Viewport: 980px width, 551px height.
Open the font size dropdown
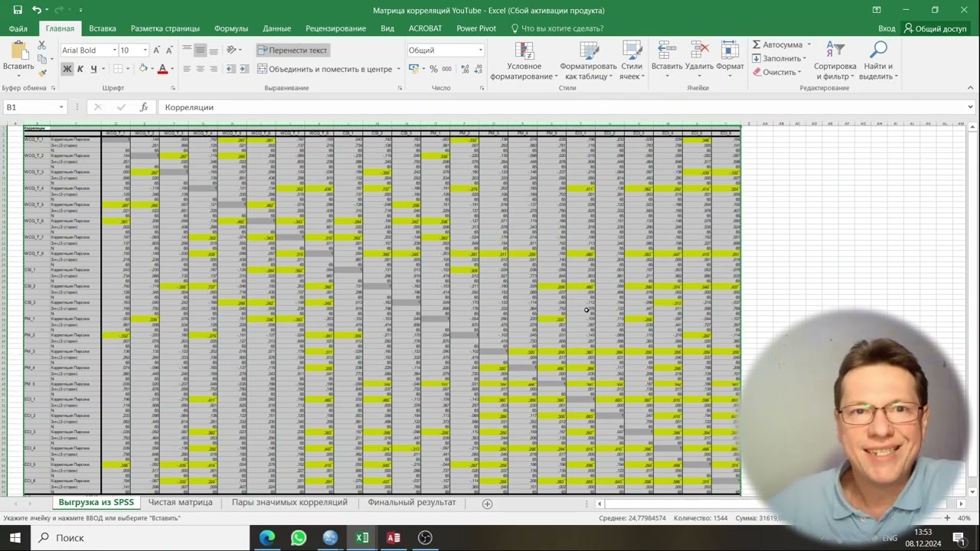click(x=145, y=51)
